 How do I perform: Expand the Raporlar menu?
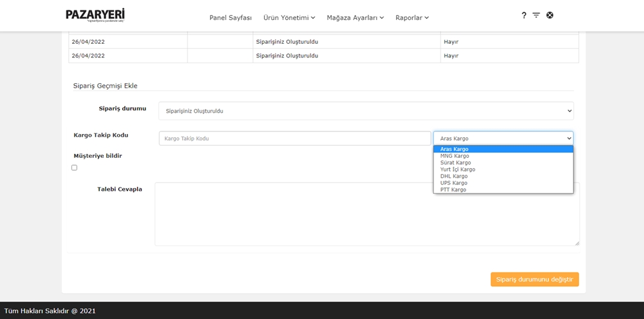(x=412, y=17)
